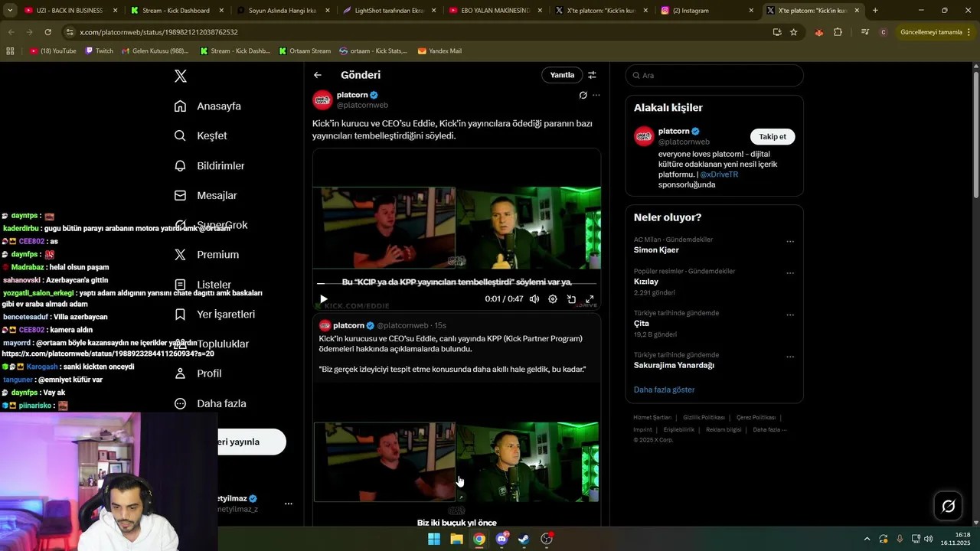Viewport: 980px width, 551px height.
Task: Open Gizlilik Politikası footer link
Action: [704, 418]
